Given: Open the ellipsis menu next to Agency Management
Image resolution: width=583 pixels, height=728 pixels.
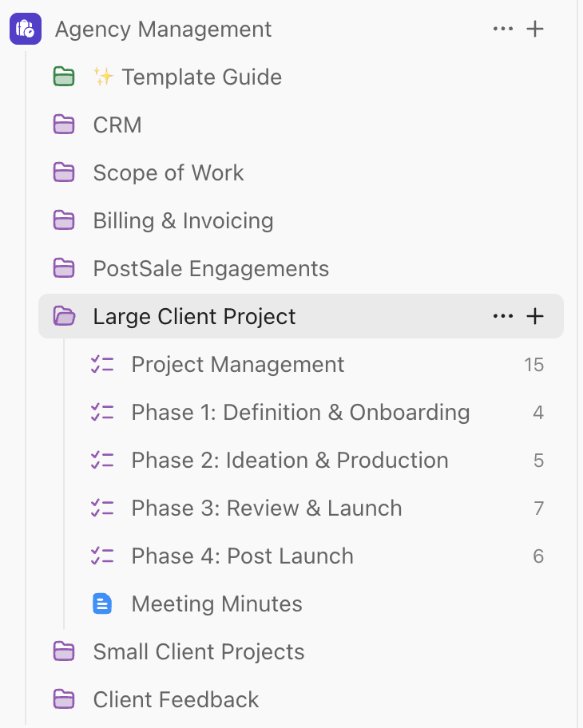Looking at the screenshot, I should tap(503, 29).
